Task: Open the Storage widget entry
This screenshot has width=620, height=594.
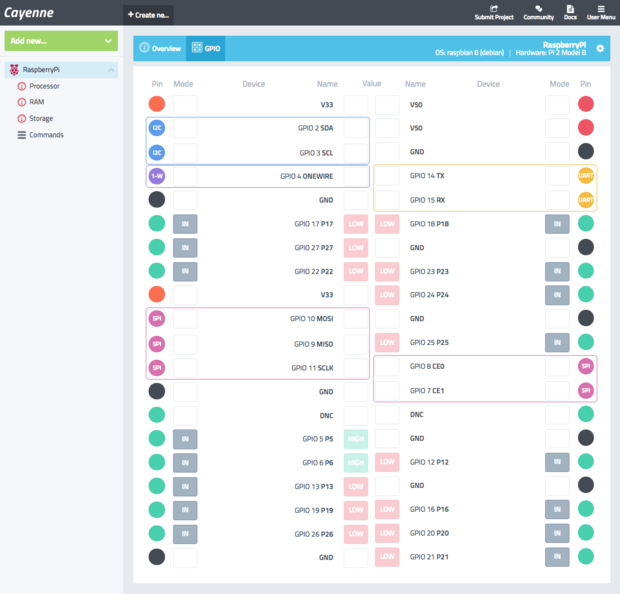Action: click(35, 118)
